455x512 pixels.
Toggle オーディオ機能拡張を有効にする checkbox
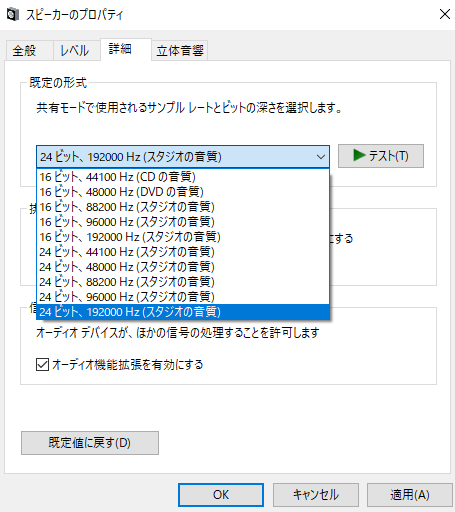(x=42, y=364)
